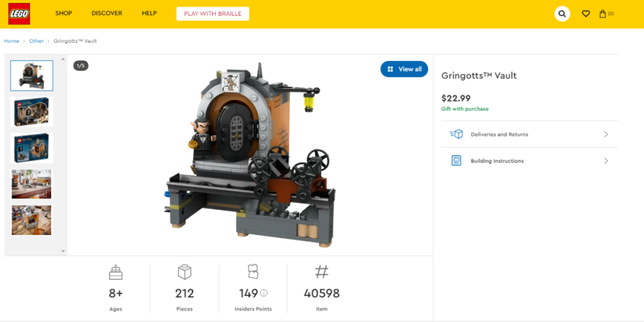
Task: Go to the Home breadcrumb
Action: (x=11, y=41)
